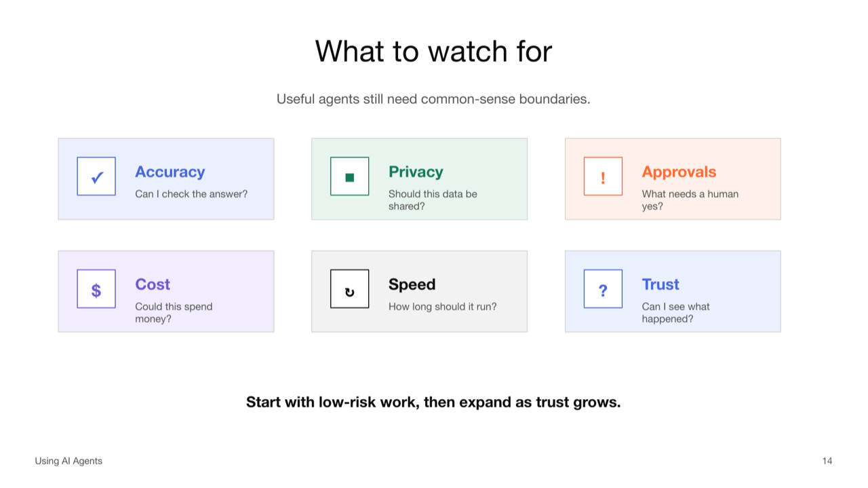Viewport: 868px width, 488px height.
Task: Click the Cost dollar sign icon
Action: pyautogui.click(x=96, y=289)
